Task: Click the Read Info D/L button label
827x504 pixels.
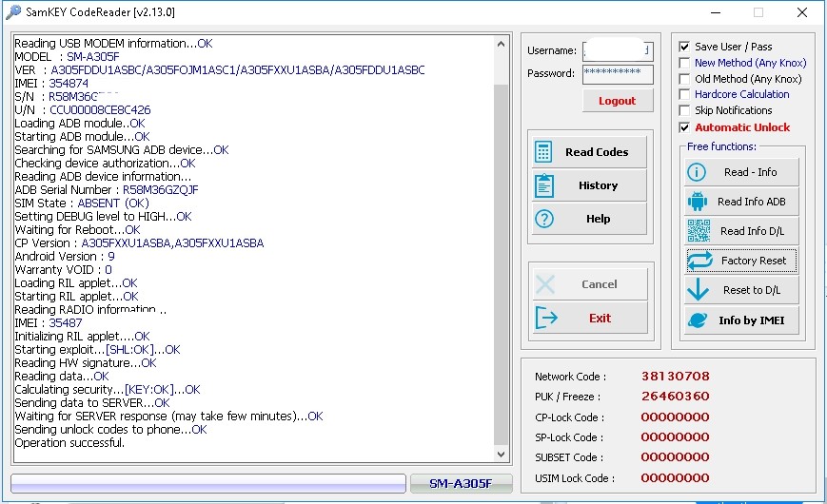Action: [752, 231]
